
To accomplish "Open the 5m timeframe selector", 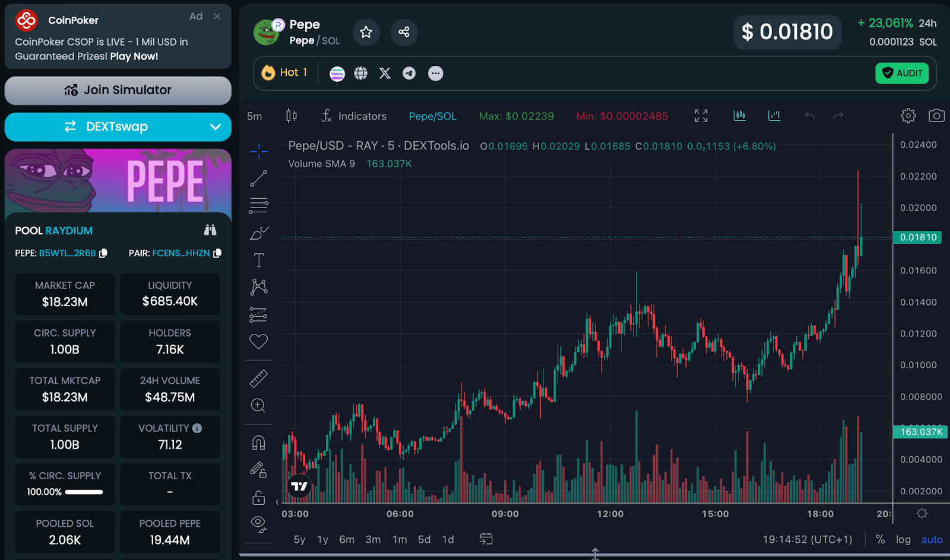I will click(x=254, y=116).
